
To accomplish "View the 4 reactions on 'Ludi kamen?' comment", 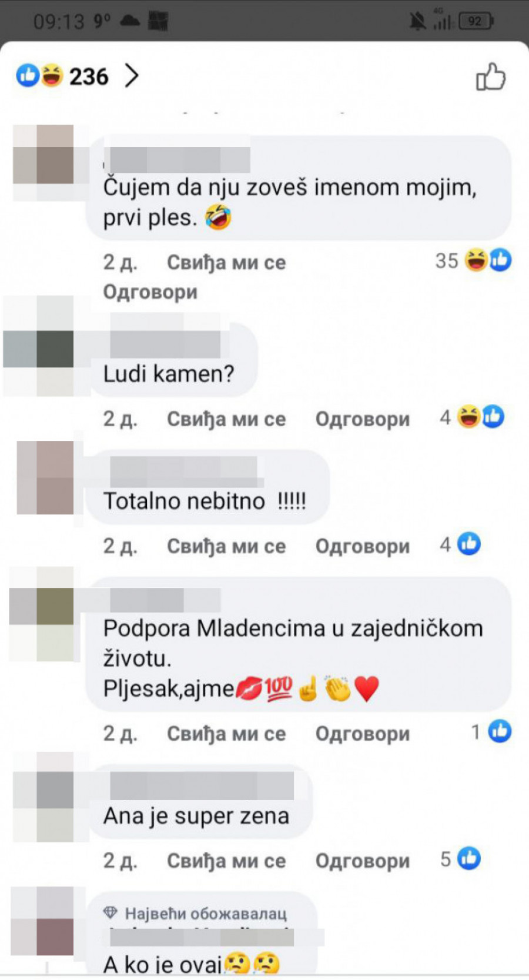I will pyautogui.click(x=472, y=417).
